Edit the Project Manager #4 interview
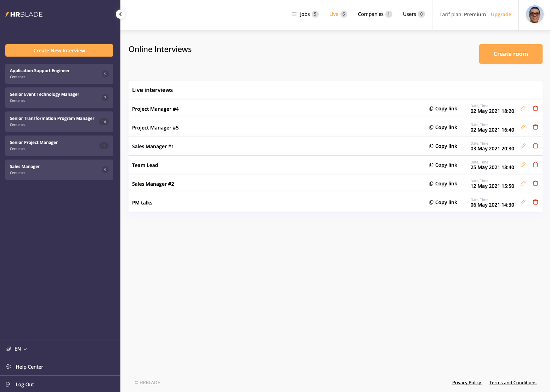 pos(523,109)
